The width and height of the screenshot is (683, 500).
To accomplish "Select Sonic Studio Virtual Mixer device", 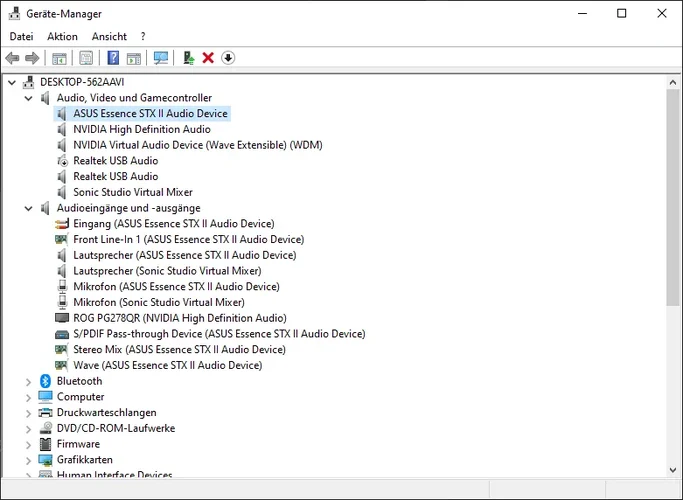I will 132,192.
